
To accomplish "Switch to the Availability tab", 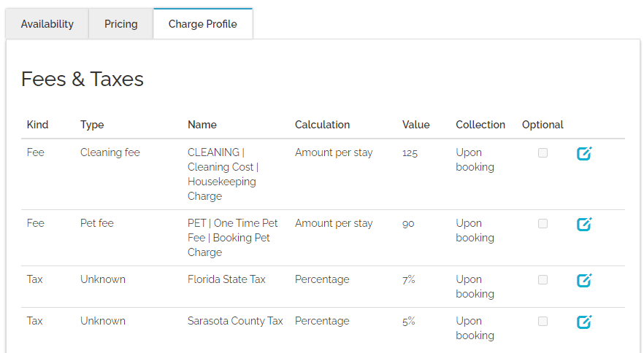I will 47,24.
